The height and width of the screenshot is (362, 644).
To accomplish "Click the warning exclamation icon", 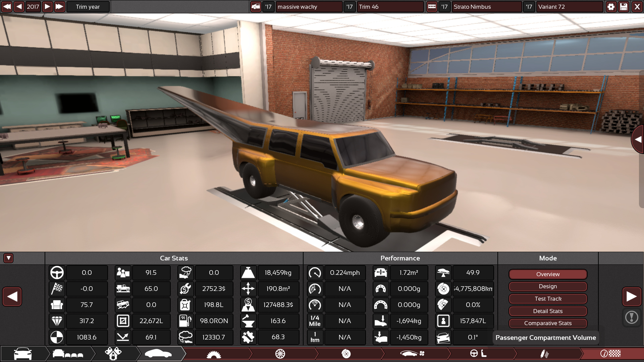I will pos(632,317).
